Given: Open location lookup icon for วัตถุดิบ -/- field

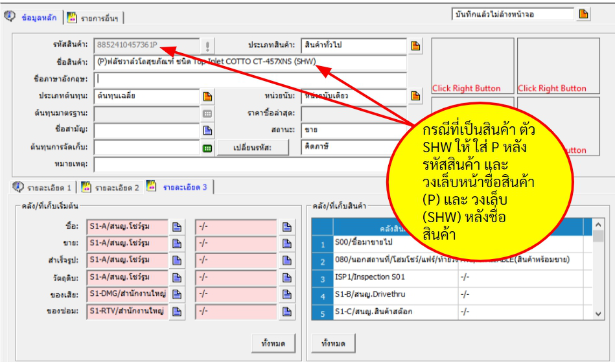Looking at the screenshot, I should point(287,279).
